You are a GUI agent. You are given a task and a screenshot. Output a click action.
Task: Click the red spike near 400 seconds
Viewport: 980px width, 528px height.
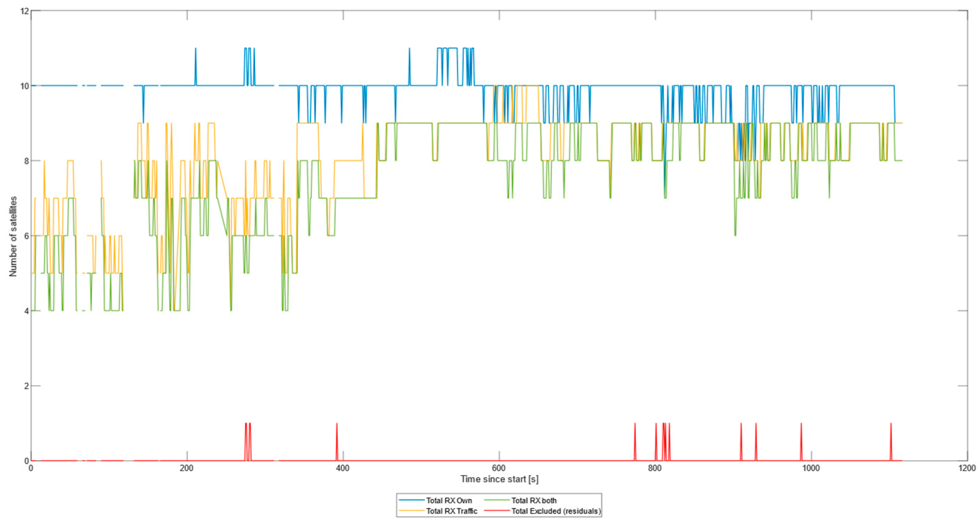click(x=337, y=438)
